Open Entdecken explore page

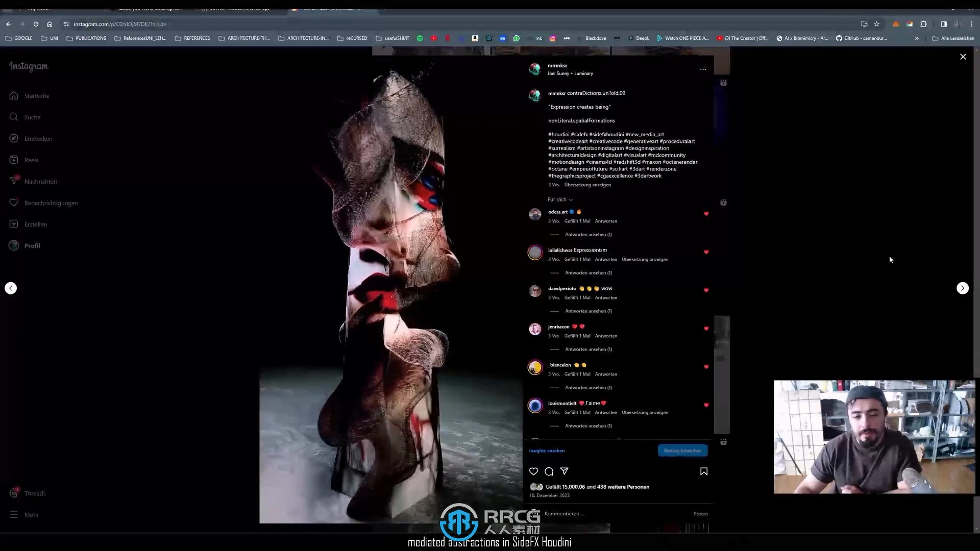31,139
